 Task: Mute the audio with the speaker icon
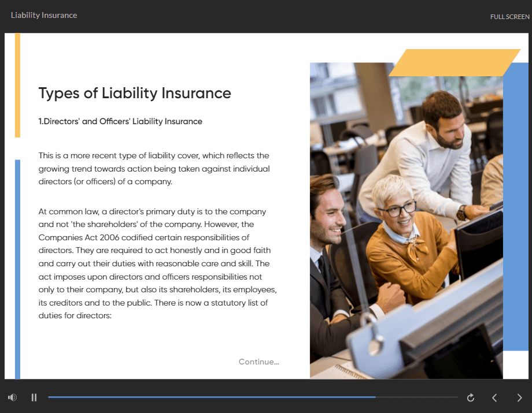[x=12, y=397]
